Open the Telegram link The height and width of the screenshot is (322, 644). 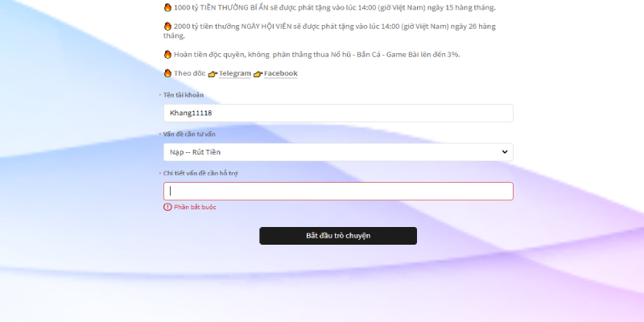pos(234,73)
